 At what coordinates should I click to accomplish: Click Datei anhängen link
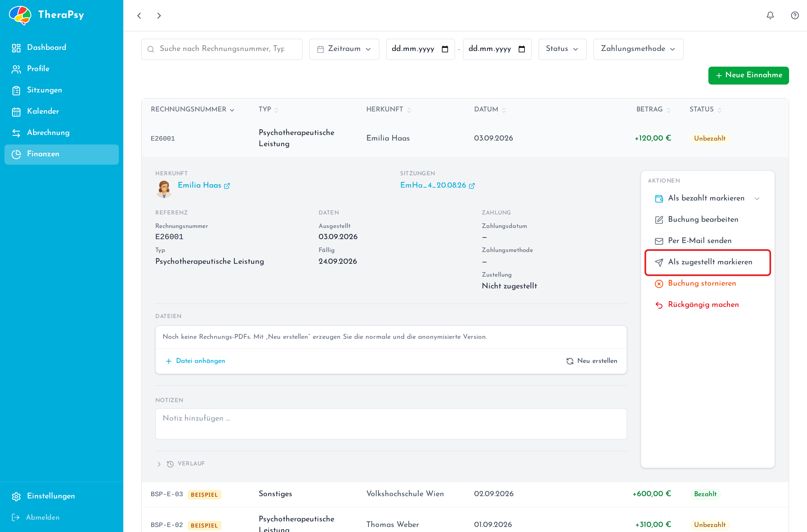point(195,361)
